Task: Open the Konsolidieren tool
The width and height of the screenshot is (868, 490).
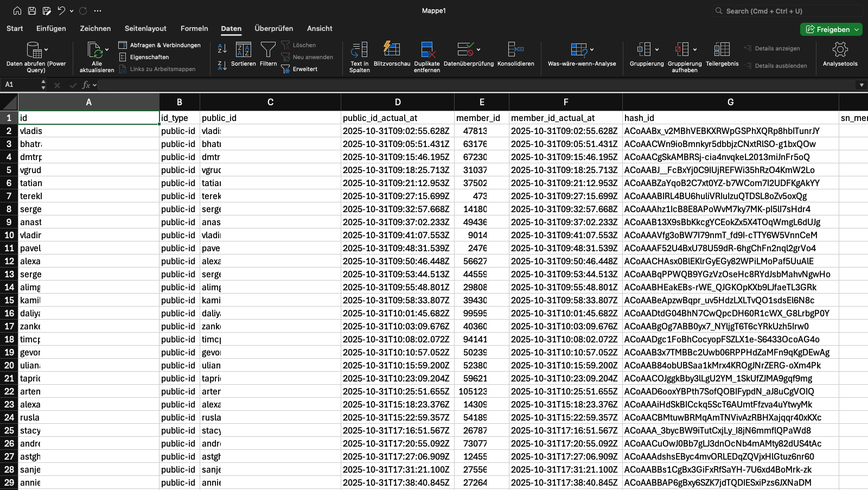Action: pos(515,50)
